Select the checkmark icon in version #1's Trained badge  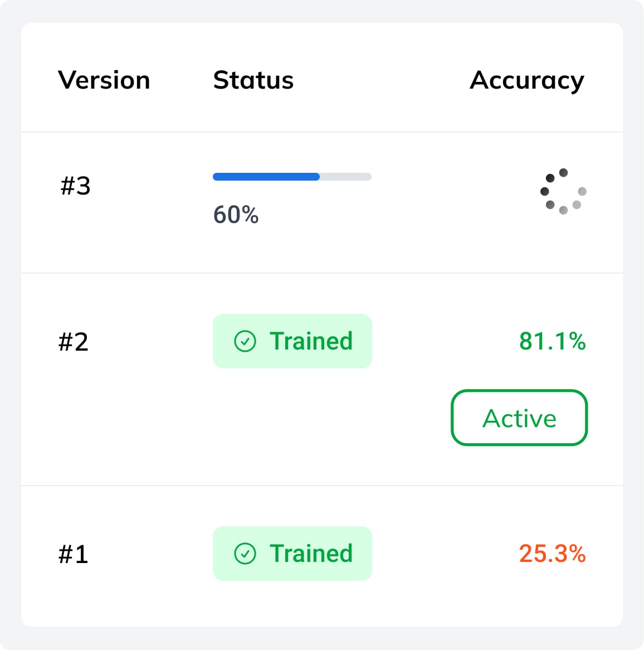click(245, 554)
